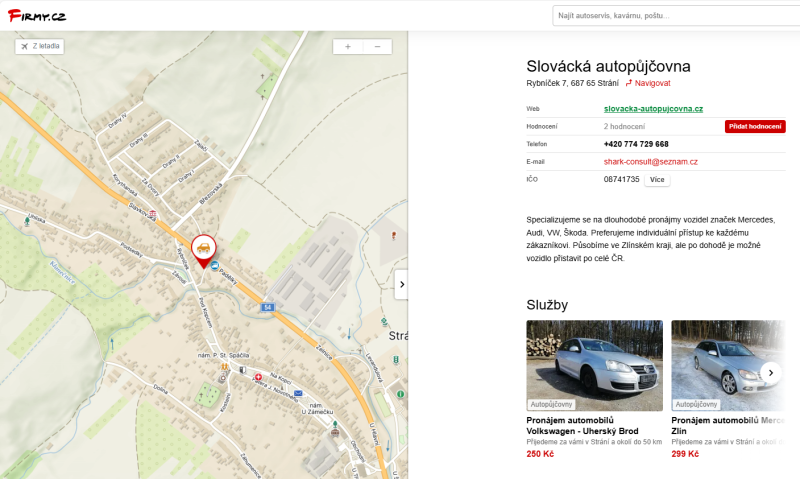Click email shark-consult@seznam.cz
This screenshot has height=479, width=800.
pos(651,162)
